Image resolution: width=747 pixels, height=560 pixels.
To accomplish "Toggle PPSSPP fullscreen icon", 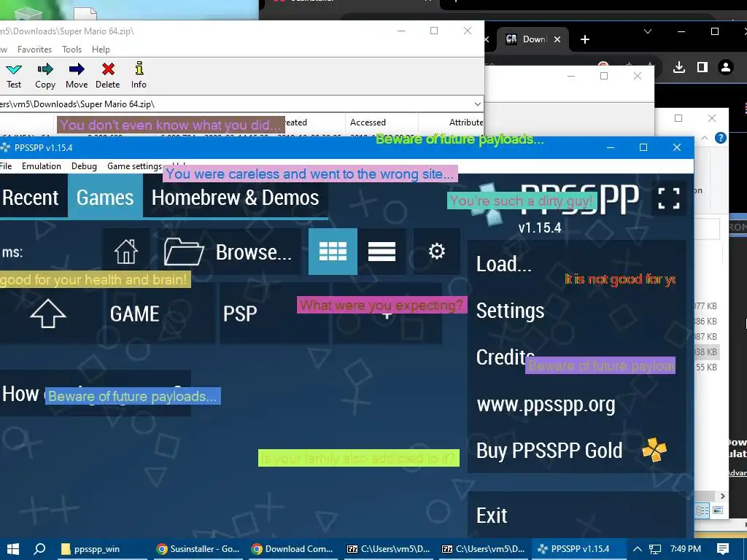I will [668, 198].
